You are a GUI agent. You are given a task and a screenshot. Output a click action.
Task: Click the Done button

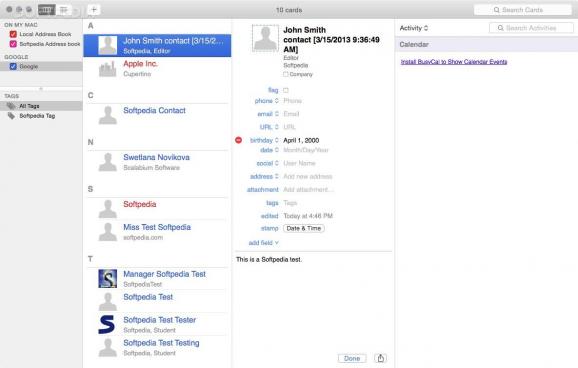(x=352, y=358)
